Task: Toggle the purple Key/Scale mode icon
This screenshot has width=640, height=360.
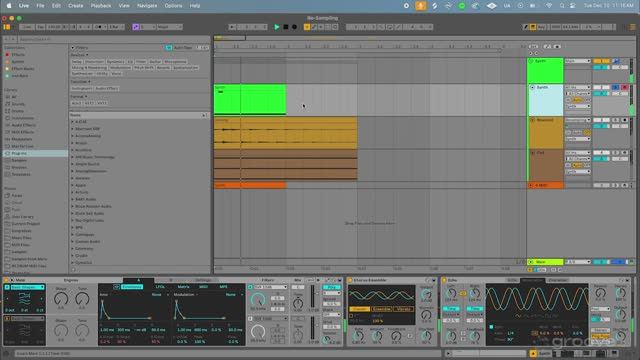Action: point(136,27)
